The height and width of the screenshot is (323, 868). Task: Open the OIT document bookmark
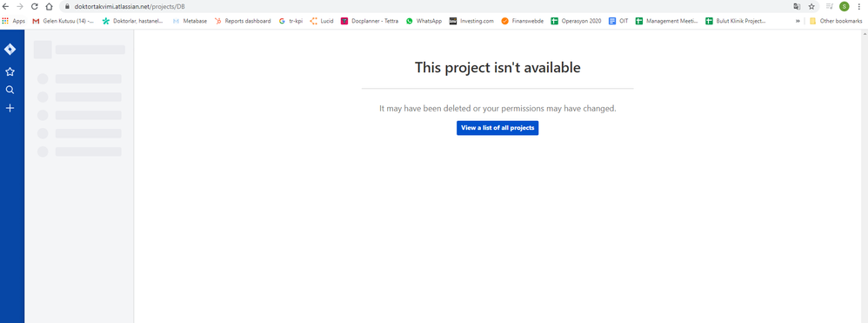point(619,21)
